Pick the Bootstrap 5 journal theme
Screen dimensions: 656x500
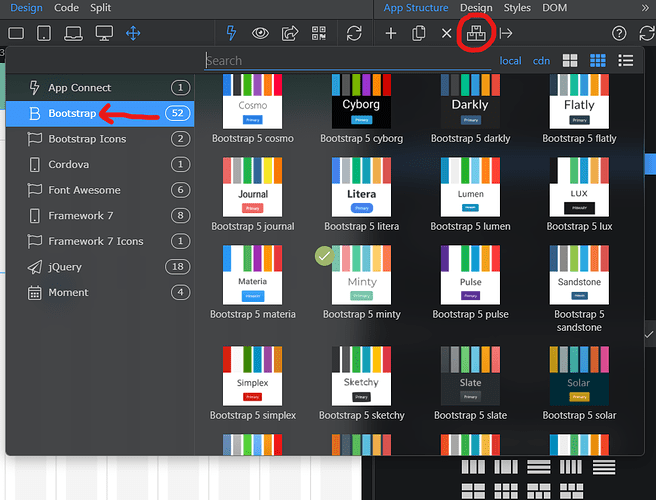252,187
